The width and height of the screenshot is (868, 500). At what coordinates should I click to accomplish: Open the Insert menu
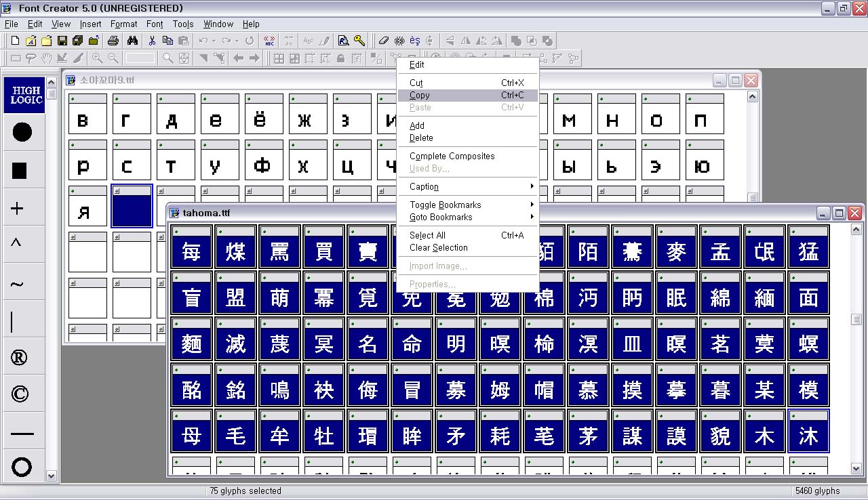(90, 24)
